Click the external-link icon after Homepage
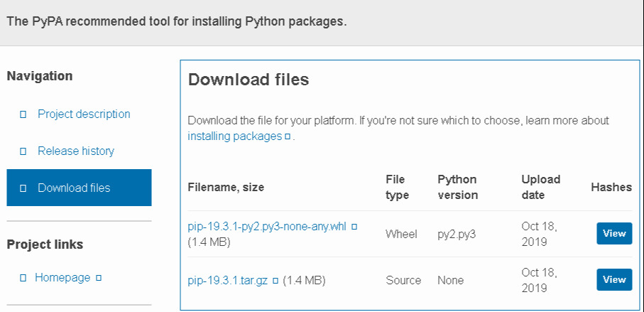This screenshot has width=644, height=312. click(x=99, y=278)
